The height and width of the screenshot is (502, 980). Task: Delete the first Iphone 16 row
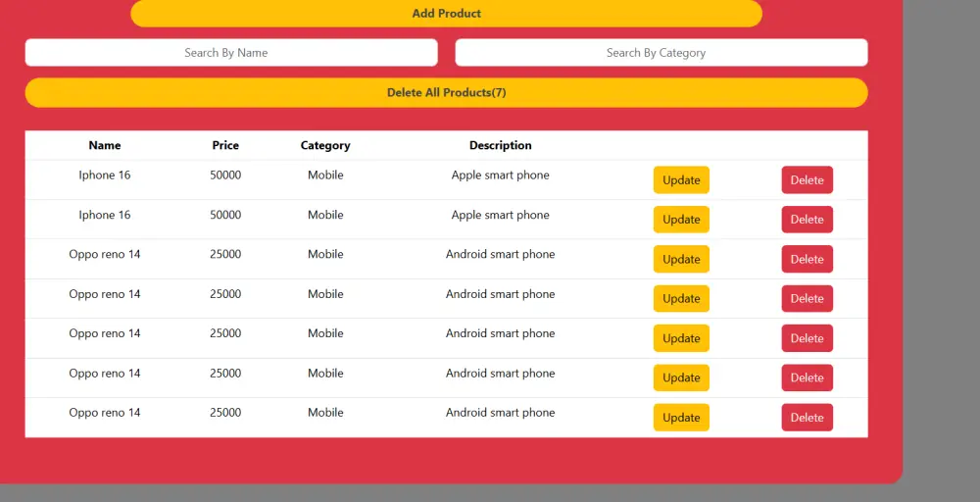point(807,180)
